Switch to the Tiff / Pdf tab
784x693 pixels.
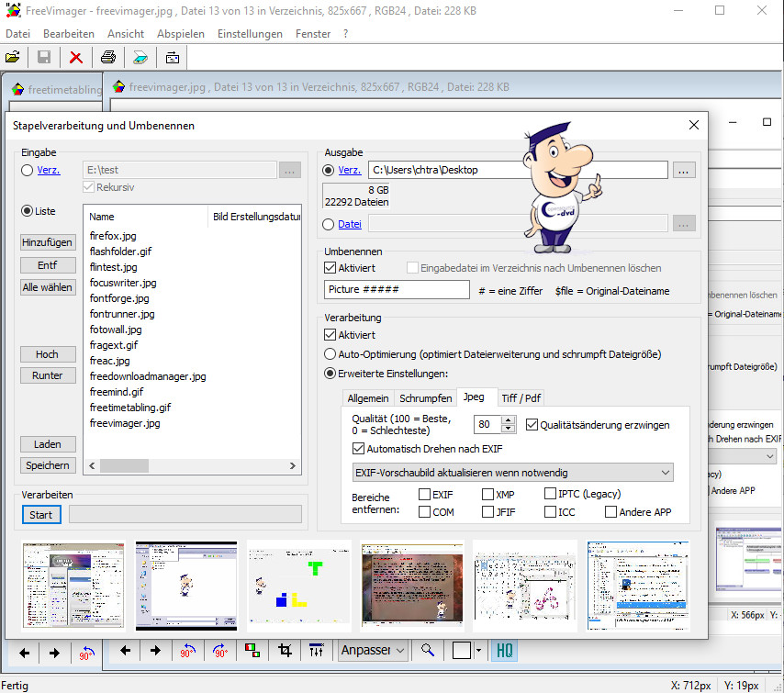click(x=521, y=398)
